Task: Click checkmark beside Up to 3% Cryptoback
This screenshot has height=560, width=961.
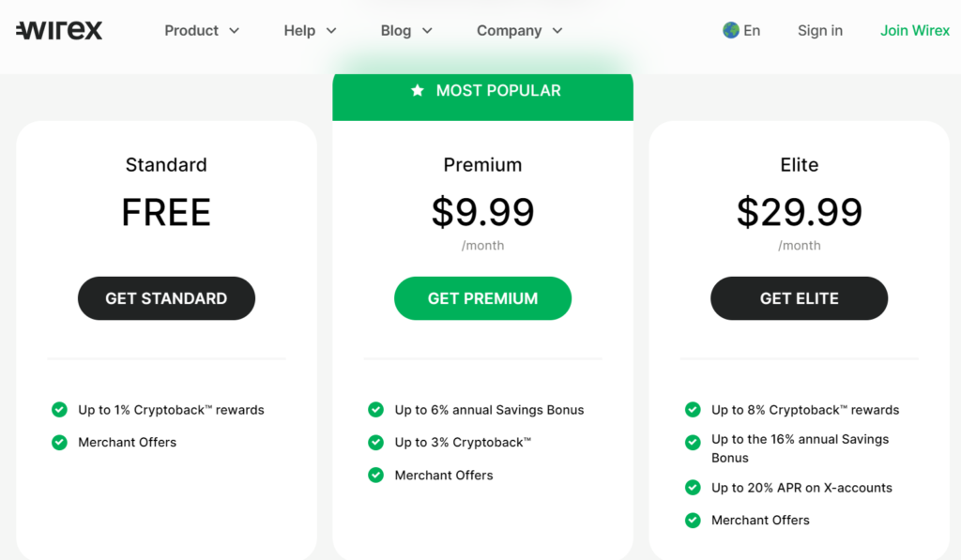Action: pyautogui.click(x=375, y=442)
